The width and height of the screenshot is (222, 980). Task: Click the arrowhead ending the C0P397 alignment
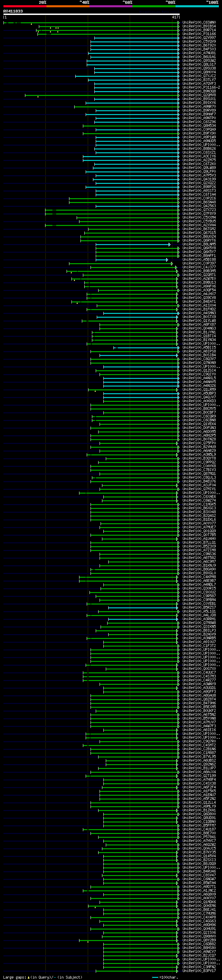click(172, 263)
